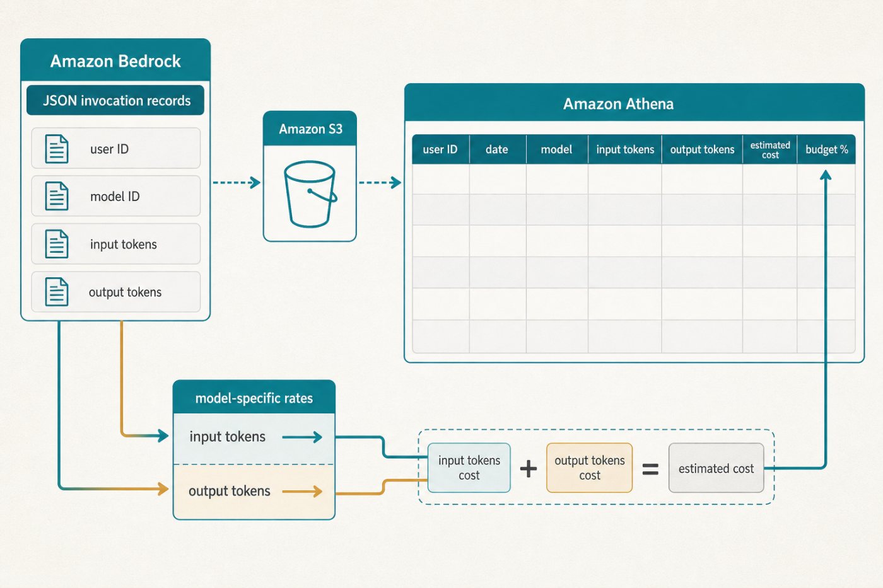Choose the model column header in Athena table
Image resolution: width=883 pixels, height=588 pixels.
click(557, 149)
